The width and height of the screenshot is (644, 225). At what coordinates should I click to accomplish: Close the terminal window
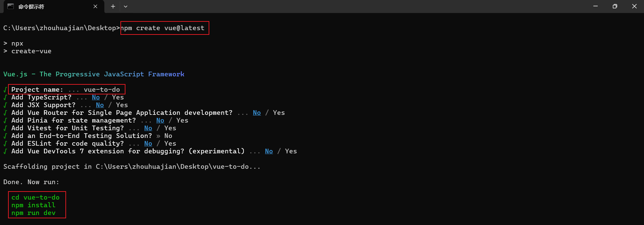coord(634,6)
